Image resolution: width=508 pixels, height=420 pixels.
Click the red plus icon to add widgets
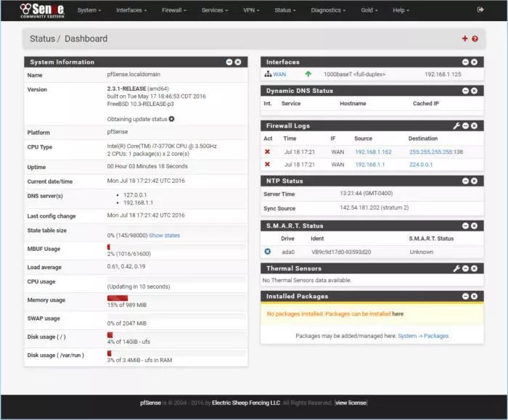464,38
